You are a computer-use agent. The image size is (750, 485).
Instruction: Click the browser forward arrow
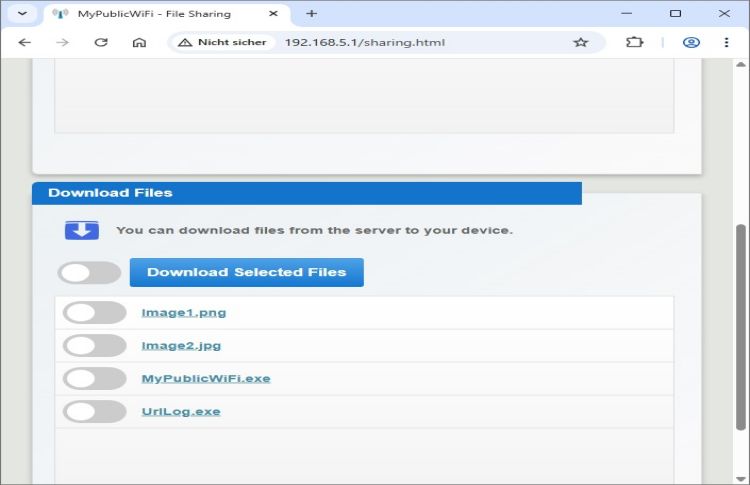(63, 43)
